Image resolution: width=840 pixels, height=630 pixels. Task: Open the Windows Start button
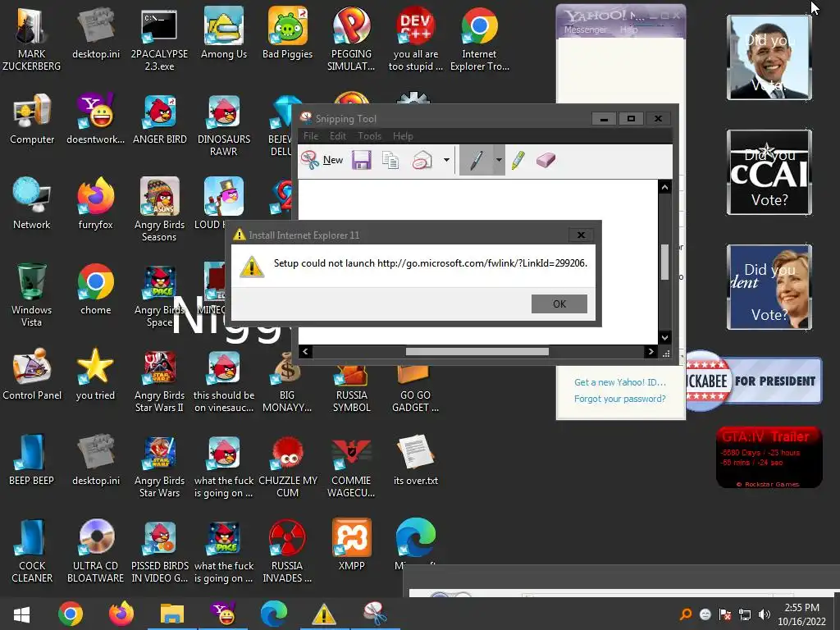pos(21,614)
